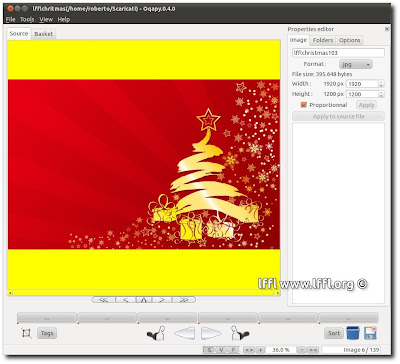This screenshot has width=400, height=364.
Task: Toggle the Proportionnal checkbox
Action: pyautogui.click(x=303, y=105)
